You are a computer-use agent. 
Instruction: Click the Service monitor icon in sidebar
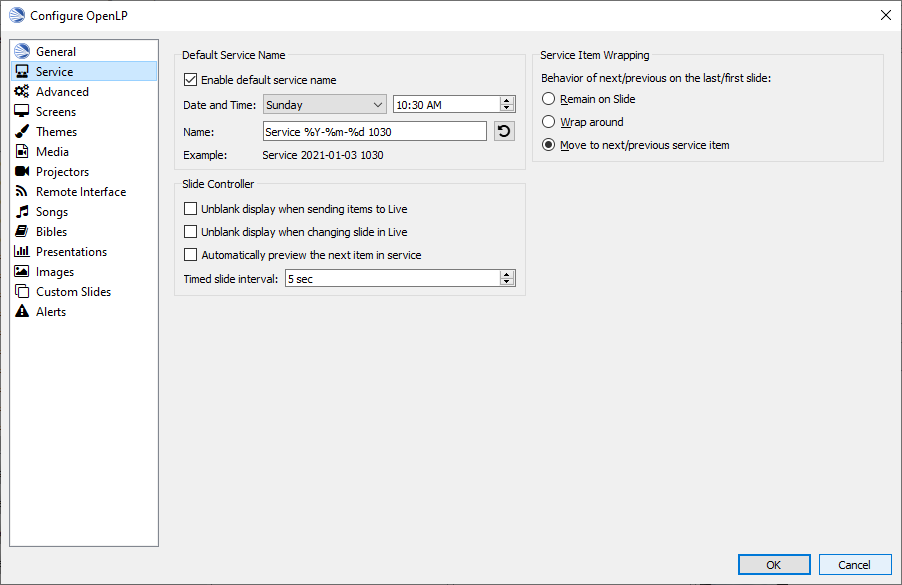tap(22, 71)
